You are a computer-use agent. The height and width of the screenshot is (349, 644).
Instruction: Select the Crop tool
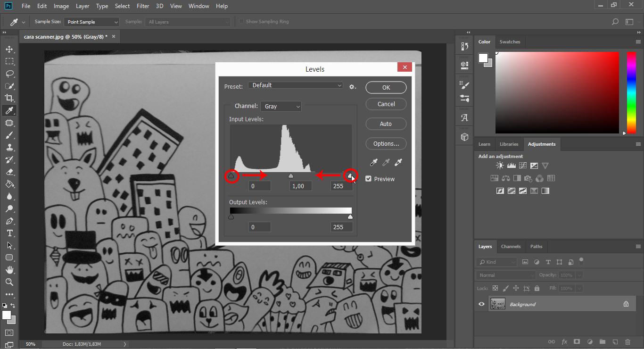pyautogui.click(x=9, y=98)
